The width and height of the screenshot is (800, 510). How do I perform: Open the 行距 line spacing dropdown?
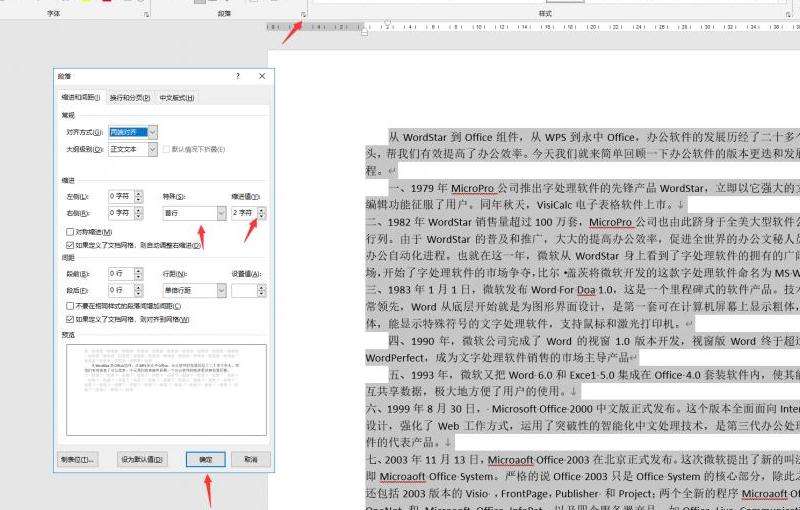[220, 290]
